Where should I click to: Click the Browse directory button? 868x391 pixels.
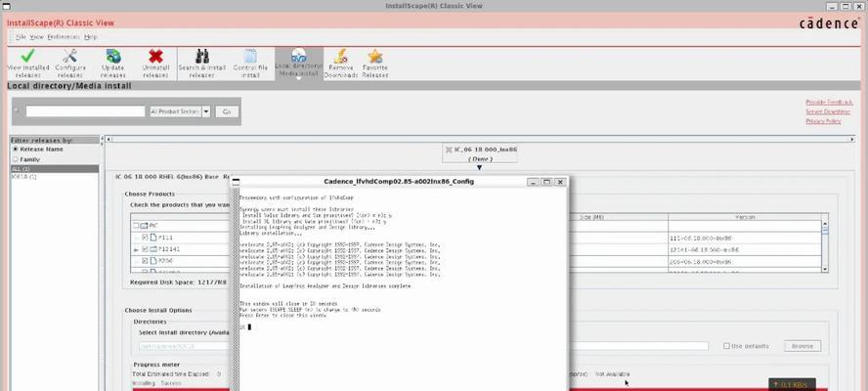coord(803,346)
